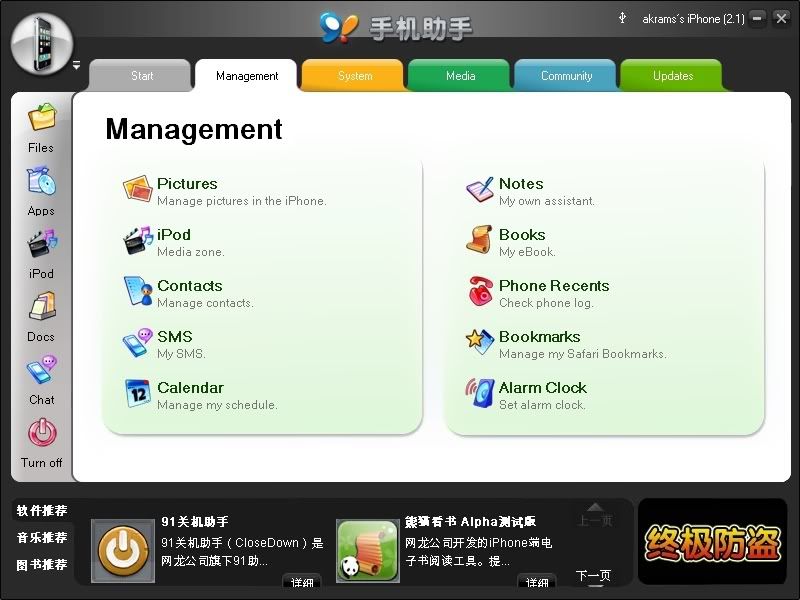Click the Contacts link text
800x600 pixels.
click(x=190, y=286)
